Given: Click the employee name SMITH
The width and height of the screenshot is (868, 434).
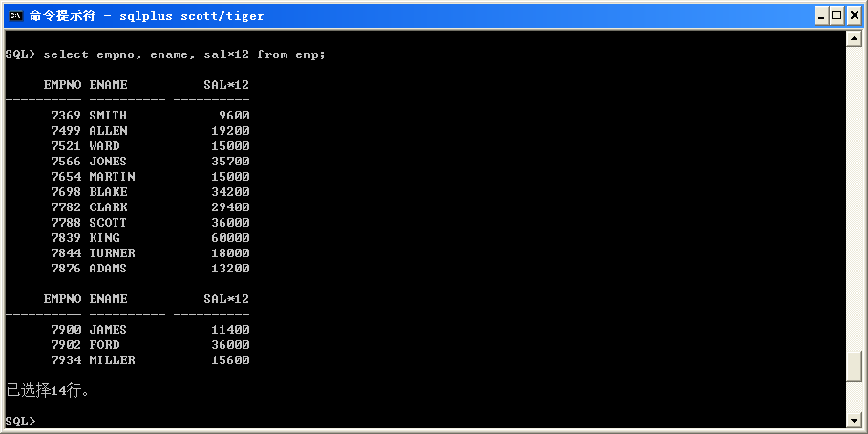Looking at the screenshot, I should (x=108, y=116).
